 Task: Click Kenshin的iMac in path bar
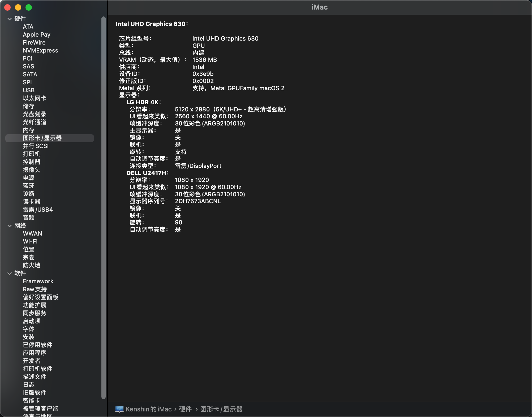click(x=149, y=409)
